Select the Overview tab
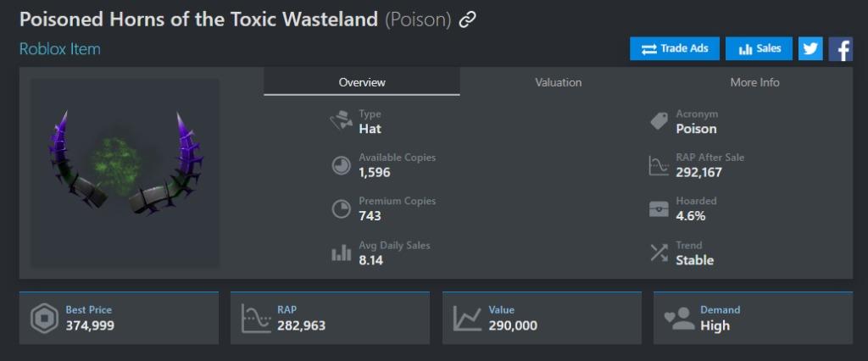Screen dimensions: 868x361 [362, 82]
